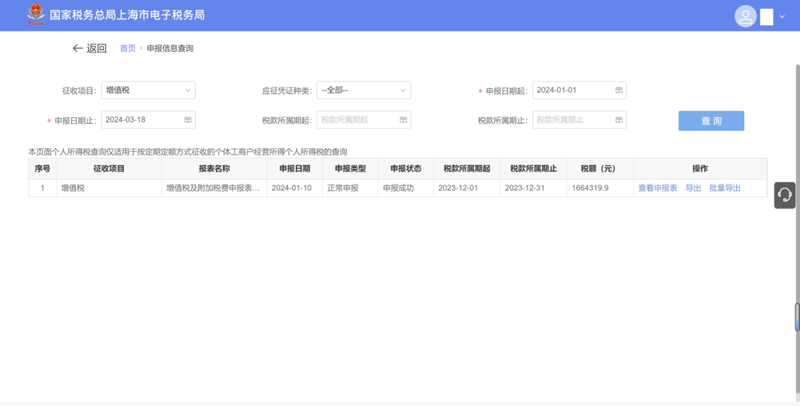Open calendar icon for 申报日期止

(x=187, y=119)
